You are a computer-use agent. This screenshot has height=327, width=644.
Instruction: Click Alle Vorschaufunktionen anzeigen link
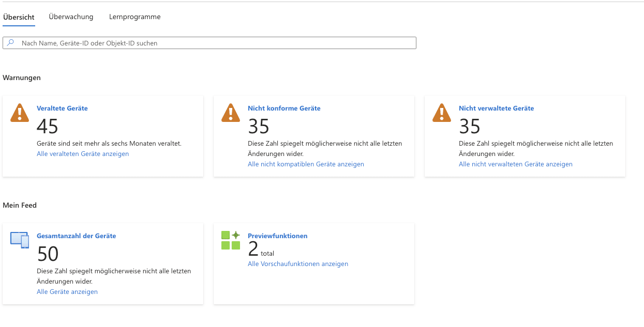(x=298, y=264)
